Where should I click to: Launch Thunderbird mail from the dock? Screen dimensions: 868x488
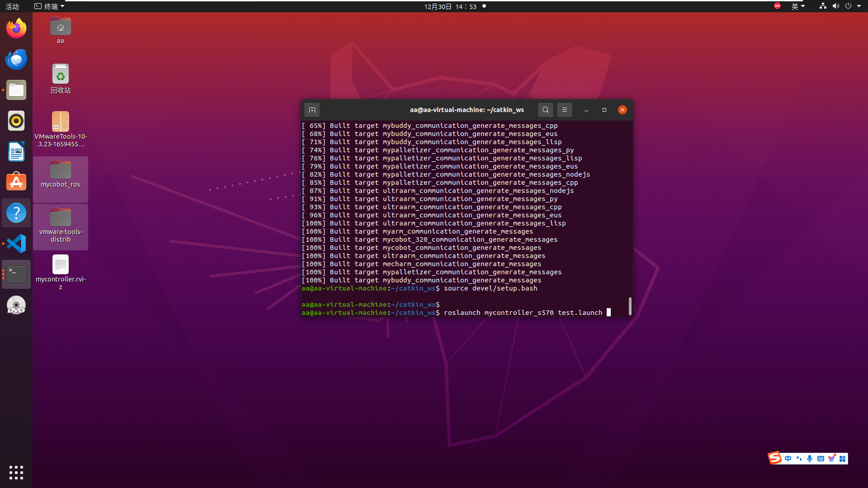tap(16, 59)
